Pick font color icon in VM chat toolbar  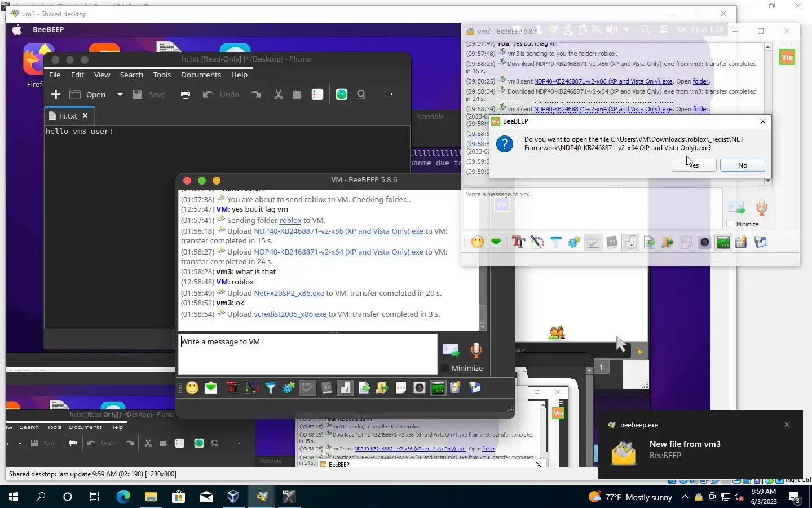point(251,388)
